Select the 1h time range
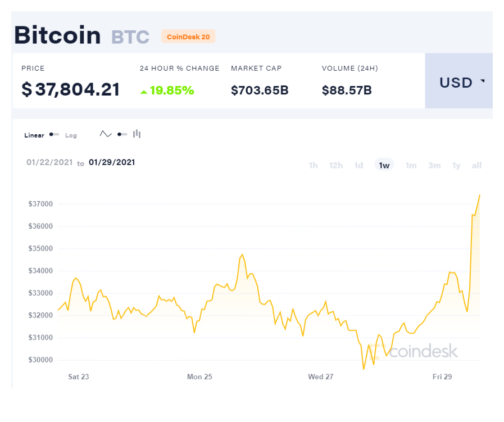Viewport: 504px width, 422px height. point(313,166)
